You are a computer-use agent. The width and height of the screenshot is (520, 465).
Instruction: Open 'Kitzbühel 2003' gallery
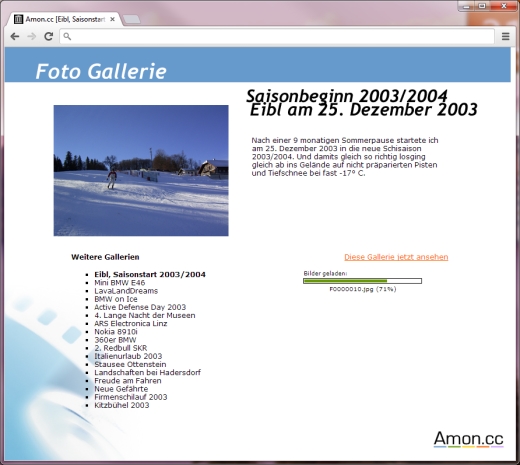coord(122,405)
